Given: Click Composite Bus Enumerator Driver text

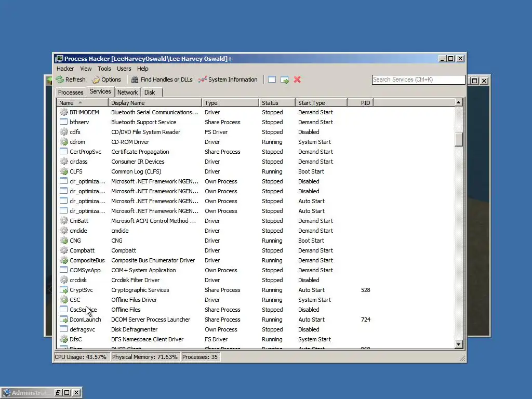Looking at the screenshot, I should coord(153,260).
